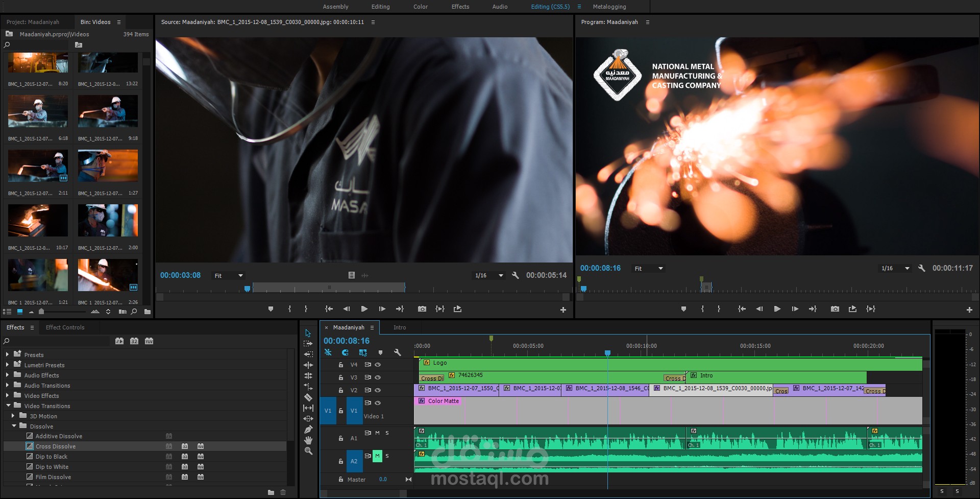
Task: Switch to Assembly workspace
Action: coord(335,7)
